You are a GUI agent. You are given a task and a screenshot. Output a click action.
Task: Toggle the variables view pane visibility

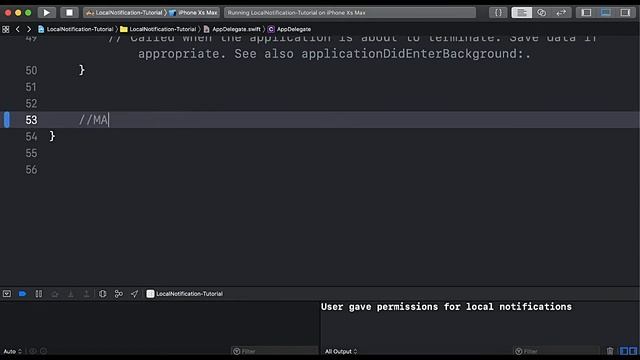[x=624, y=351]
